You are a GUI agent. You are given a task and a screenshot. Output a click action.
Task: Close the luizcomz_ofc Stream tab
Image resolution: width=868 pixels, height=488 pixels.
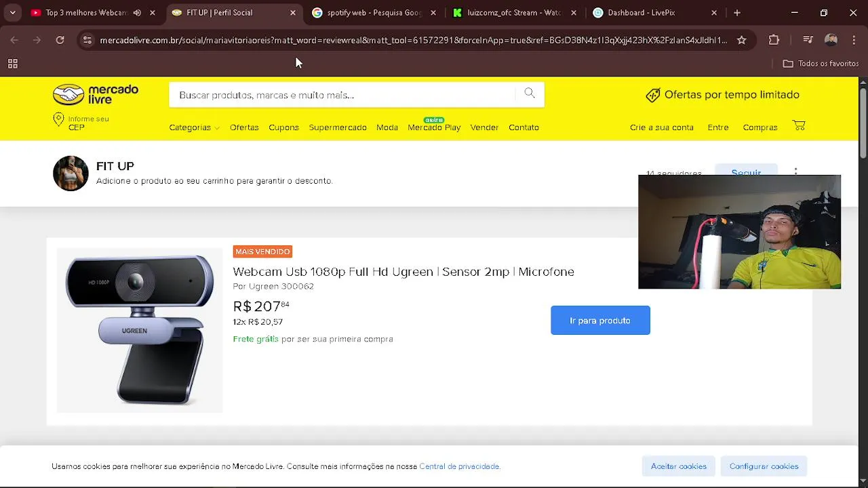click(x=574, y=12)
